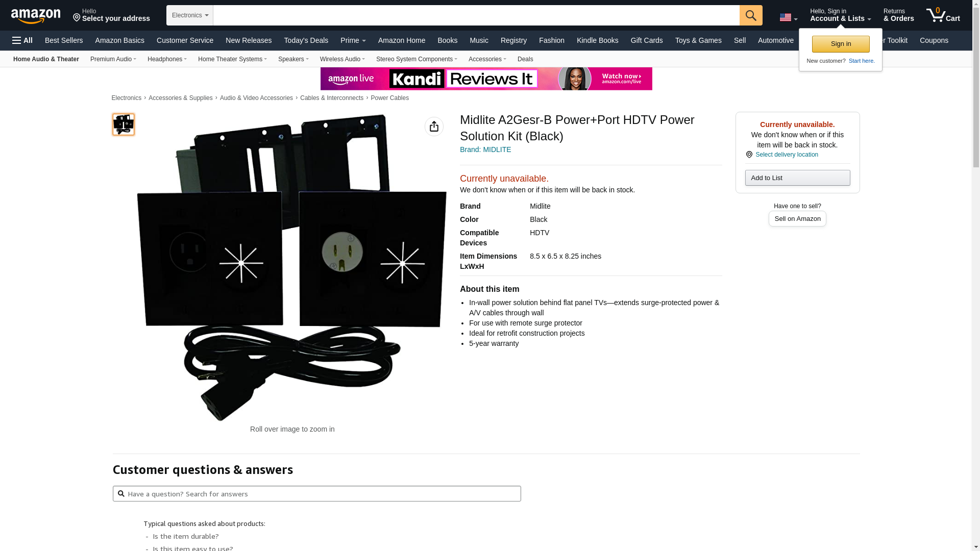Click the Add to List button
The image size is (980, 551).
click(x=797, y=178)
